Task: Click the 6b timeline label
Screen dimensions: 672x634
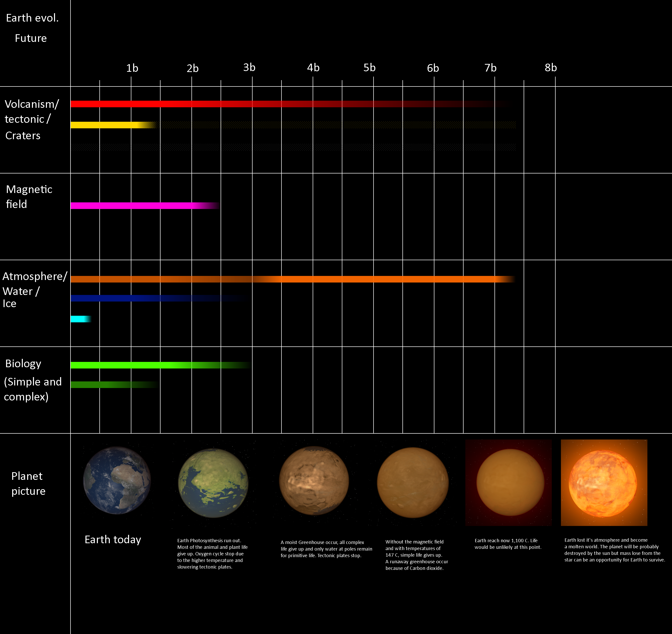Action: pos(433,68)
